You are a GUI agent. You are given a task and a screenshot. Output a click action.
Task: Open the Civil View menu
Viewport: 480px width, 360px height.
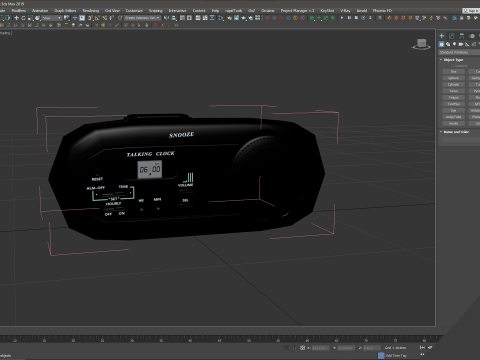(112, 11)
